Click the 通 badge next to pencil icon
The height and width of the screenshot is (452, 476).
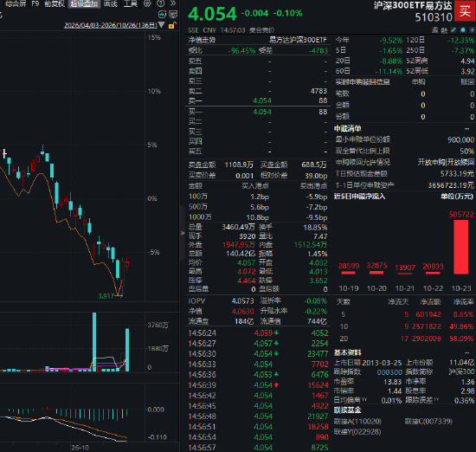click(x=434, y=30)
